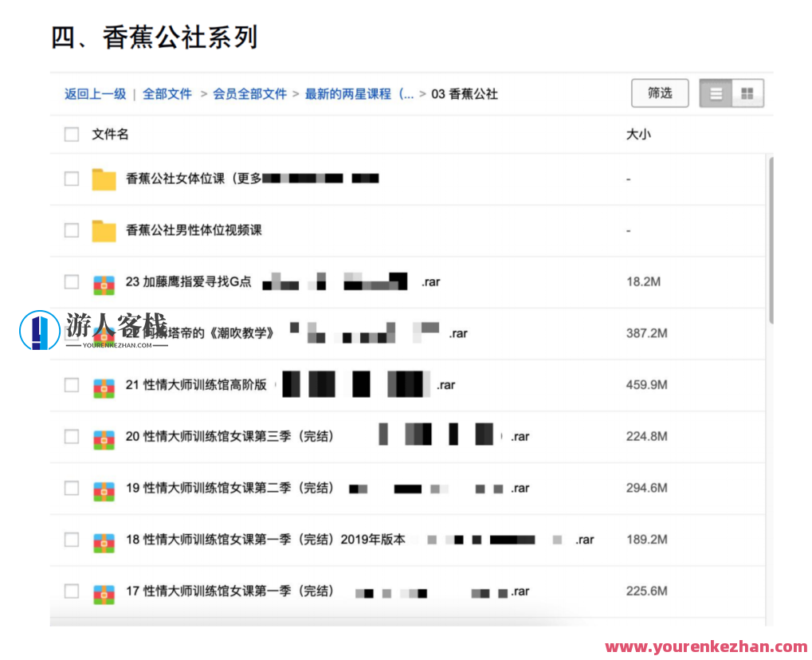
Task: Click the RAR icon beside 20 性情大师训练馆女课第三季
Action: [104, 436]
